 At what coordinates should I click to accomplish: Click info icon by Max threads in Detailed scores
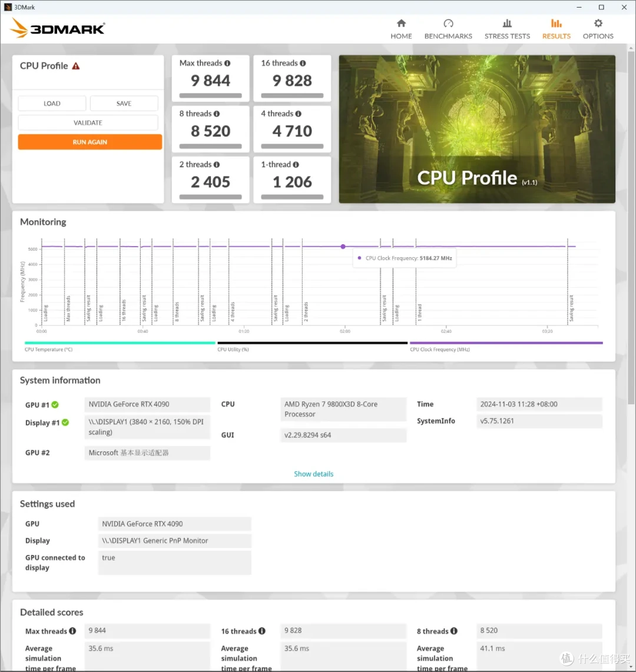(72, 631)
